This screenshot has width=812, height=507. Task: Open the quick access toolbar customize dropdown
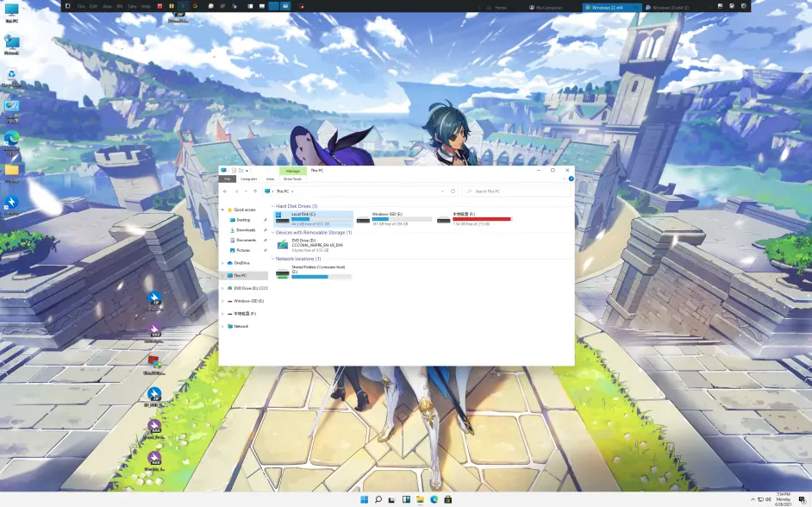(x=247, y=171)
